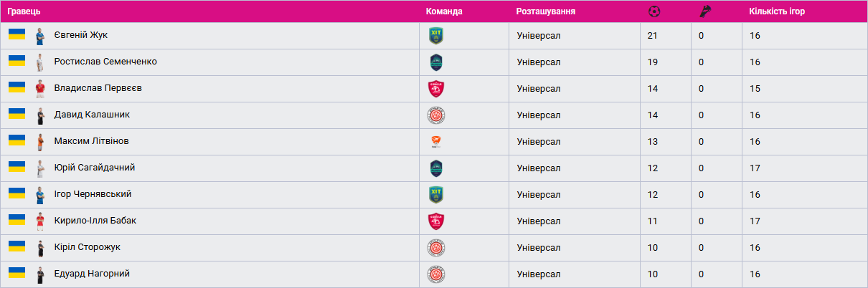
Task: Click player photo of Давид Калашник
Action: (x=40, y=115)
